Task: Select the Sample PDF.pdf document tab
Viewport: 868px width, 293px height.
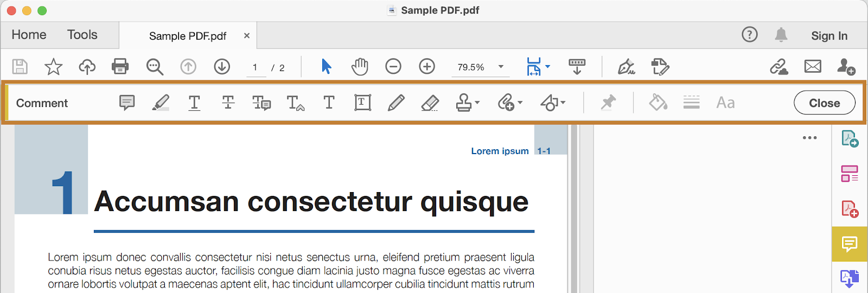Action: 188,36
